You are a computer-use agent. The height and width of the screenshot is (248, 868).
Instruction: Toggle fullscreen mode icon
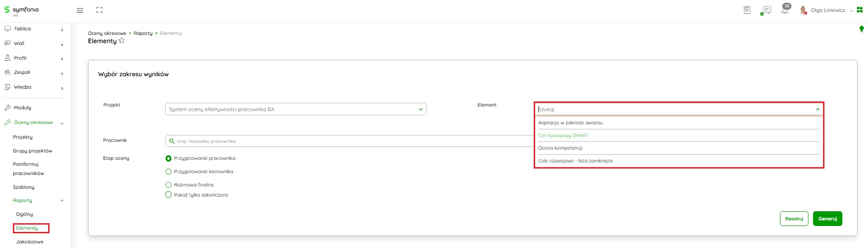click(x=100, y=10)
